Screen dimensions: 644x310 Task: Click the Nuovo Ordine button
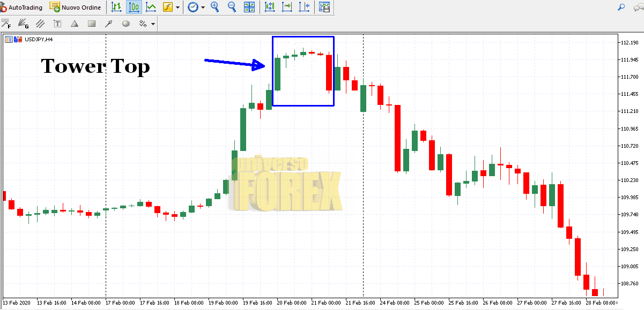click(x=75, y=7)
